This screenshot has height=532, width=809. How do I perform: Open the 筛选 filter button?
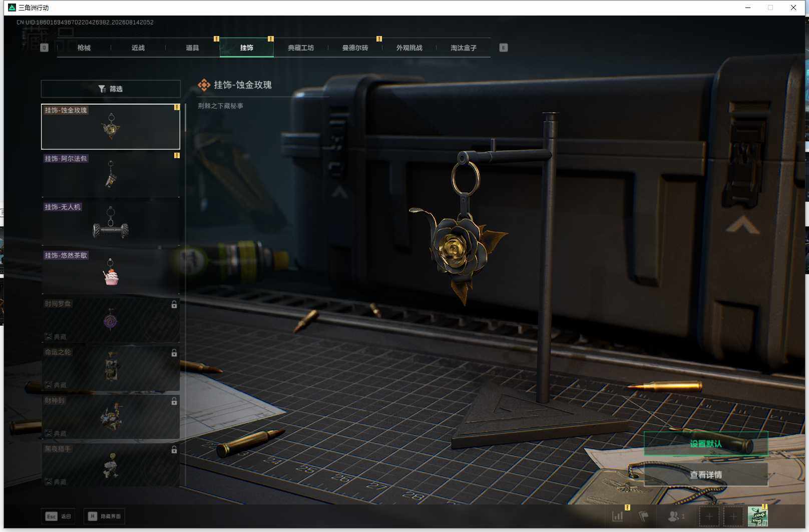[111, 89]
